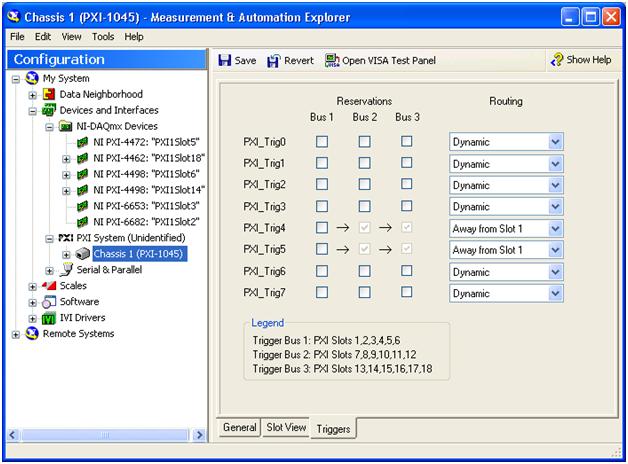Viewport: 628px width, 464px height.
Task: Enable Bus 1 reservation for PXI_Trig0
Action: tap(322, 142)
